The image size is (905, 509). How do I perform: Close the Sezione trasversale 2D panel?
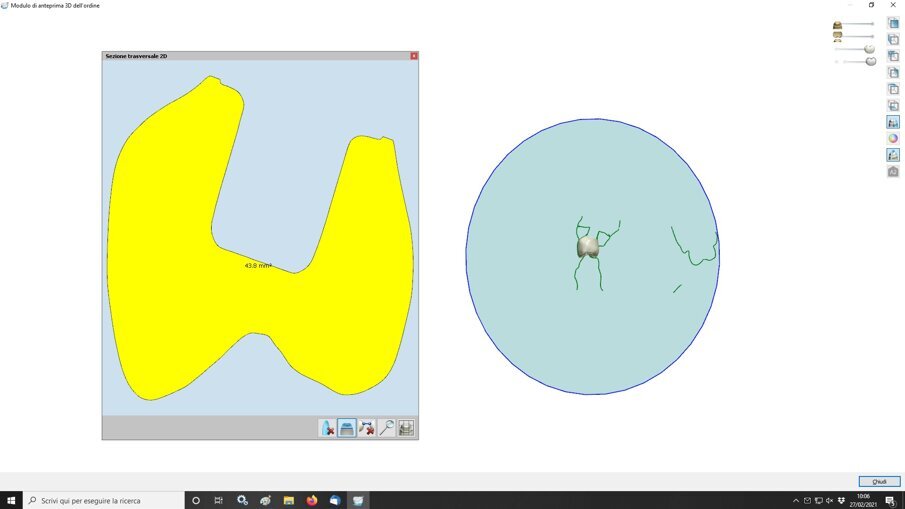point(414,56)
